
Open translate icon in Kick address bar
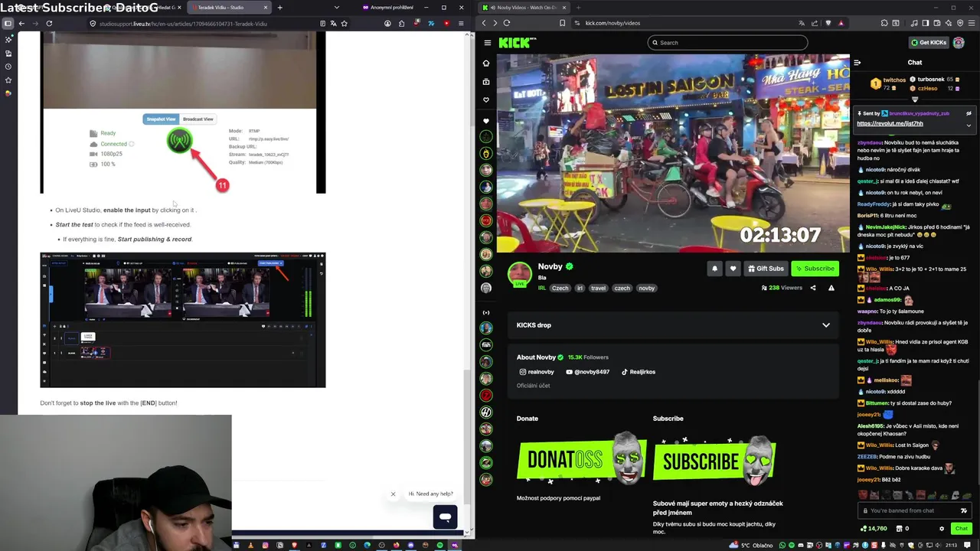coord(802,23)
